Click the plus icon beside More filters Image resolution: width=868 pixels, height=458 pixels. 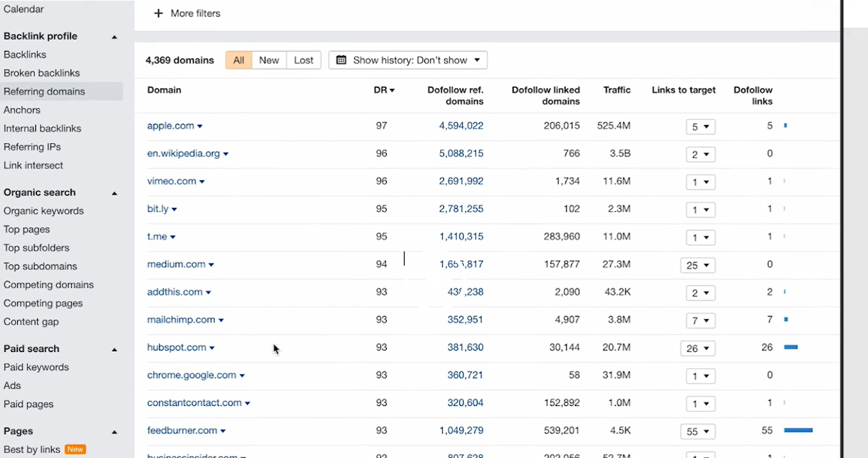click(158, 14)
